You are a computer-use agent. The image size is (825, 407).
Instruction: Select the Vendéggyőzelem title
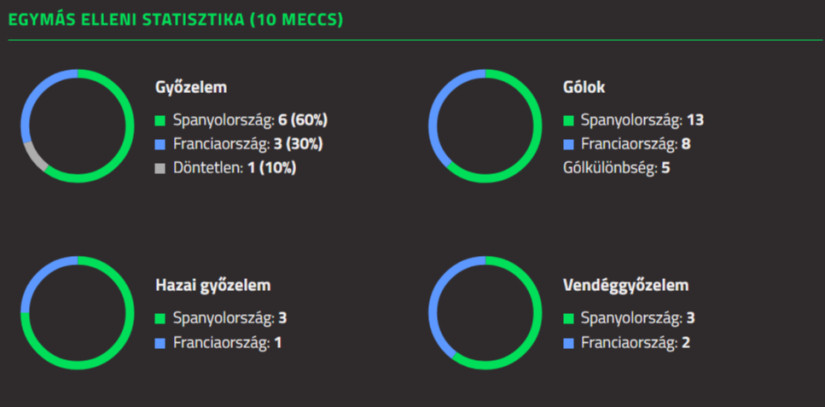pos(626,286)
